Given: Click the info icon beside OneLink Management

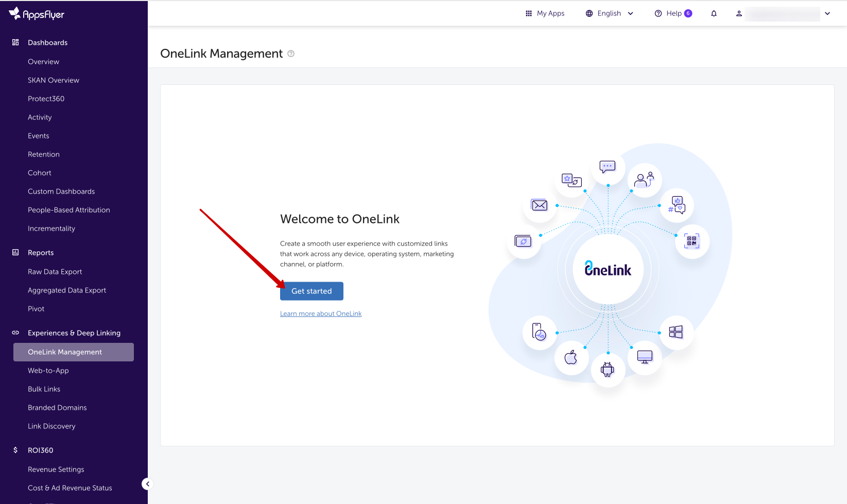Looking at the screenshot, I should pyautogui.click(x=291, y=54).
